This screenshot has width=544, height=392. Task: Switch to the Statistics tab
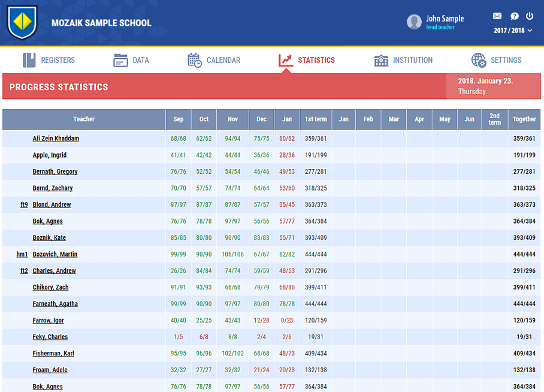307,60
